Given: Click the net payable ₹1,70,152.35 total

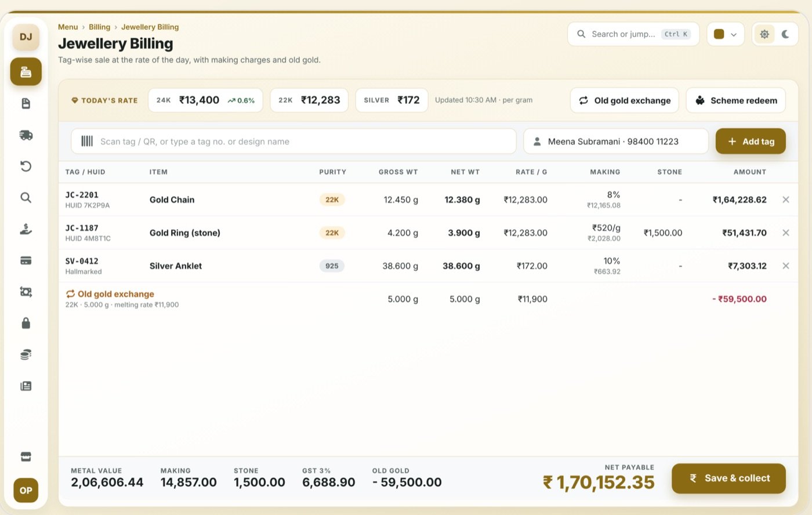Looking at the screenshot, I should 599,482.
